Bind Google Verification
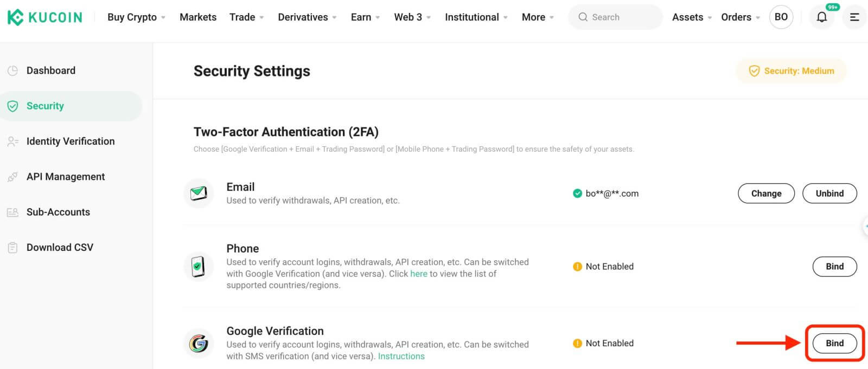 [834, 343]
